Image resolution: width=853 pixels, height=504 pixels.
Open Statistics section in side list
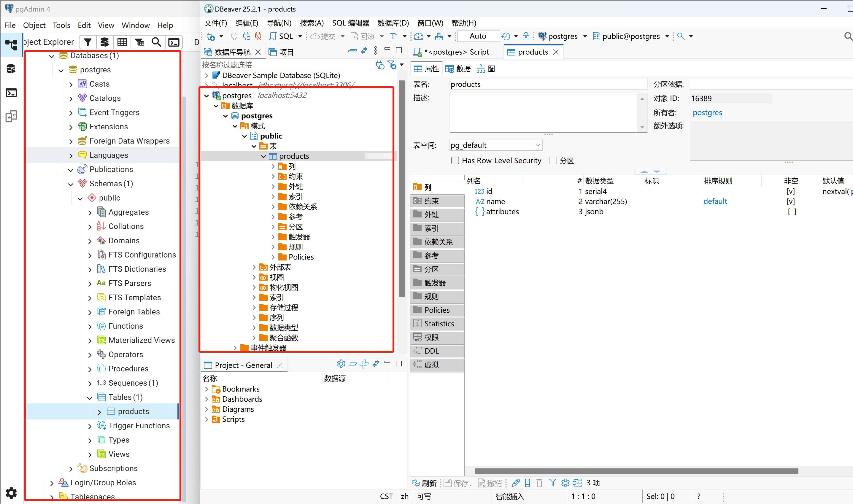pyautogui.click(x=437, y=324)
